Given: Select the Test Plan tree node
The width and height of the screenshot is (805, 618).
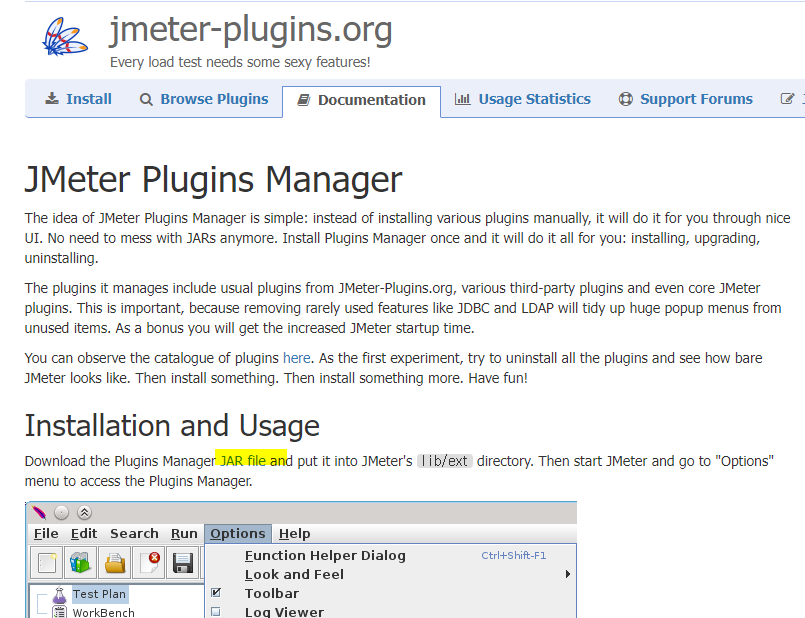Looking at the screenshot, I should pyautogui.click(x=99, y=594).
